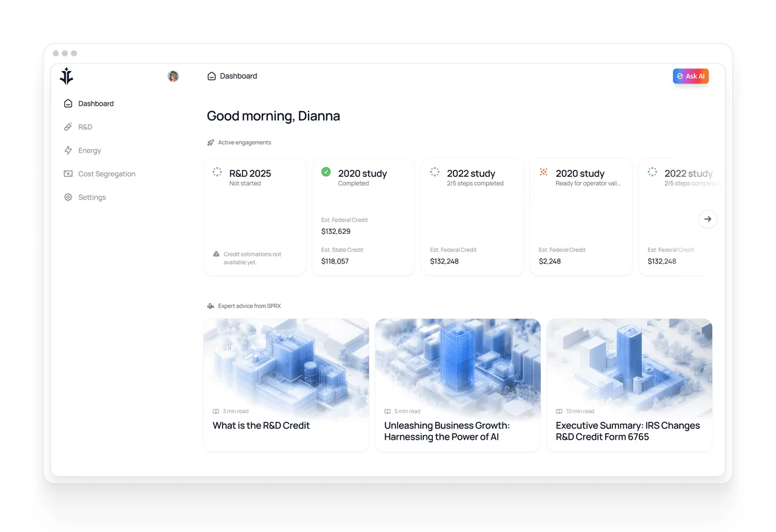Click the right arrow to see more engagements
The height and width of the screenshot is (532, 776).
pyautogui.click(x=707, y=219)
